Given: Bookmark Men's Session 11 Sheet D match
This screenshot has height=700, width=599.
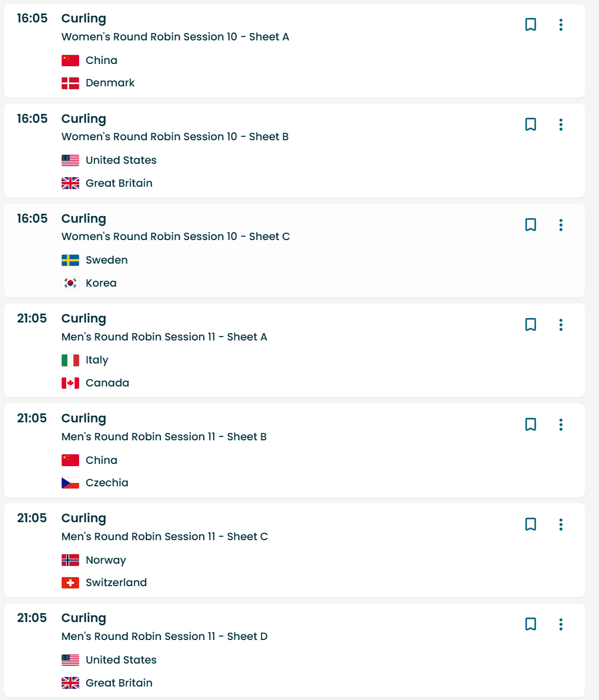Looking at the screenshot, I should 530,624.
